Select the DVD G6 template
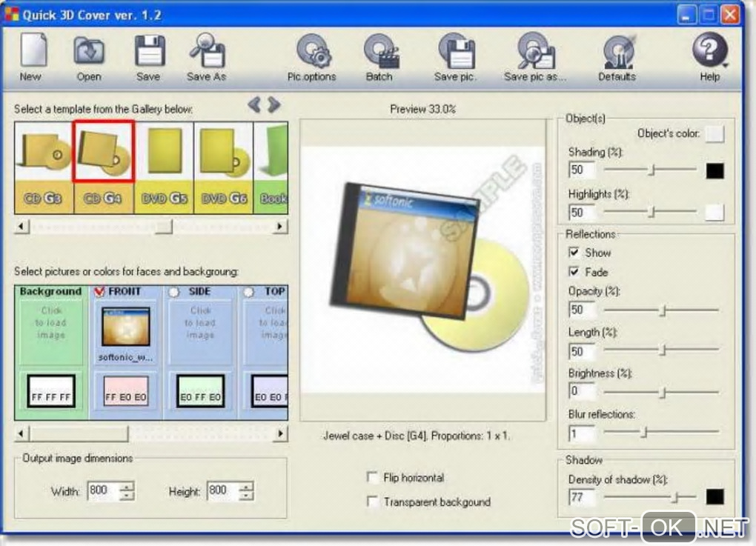This screenshot has height=546, width=756. tap(223, 167)
